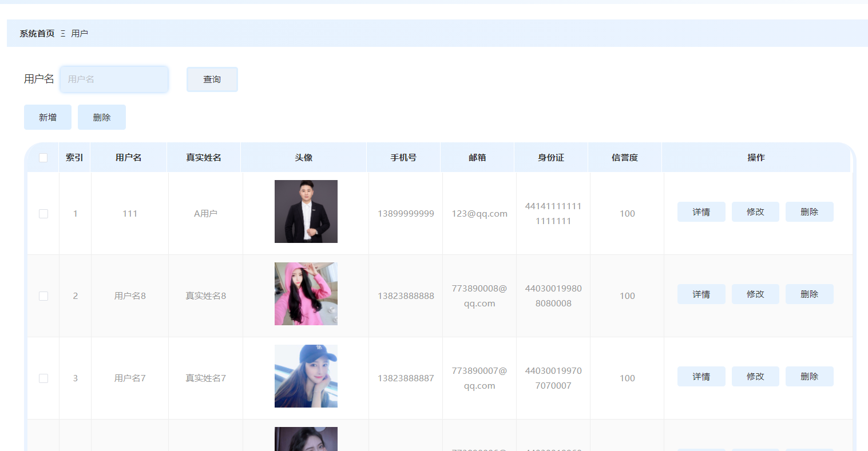
Task: Open 详情 for 用户名8
Action: (x=701, y=294)
